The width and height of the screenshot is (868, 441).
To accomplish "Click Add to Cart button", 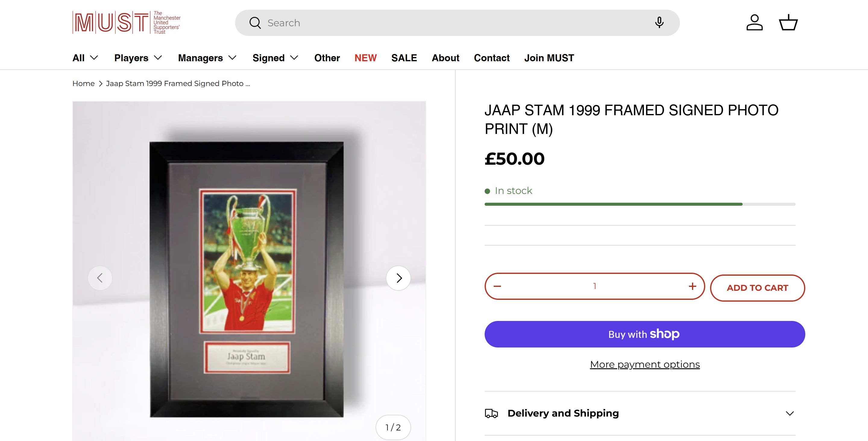I will pyautogui.click(x=757, y=288).
